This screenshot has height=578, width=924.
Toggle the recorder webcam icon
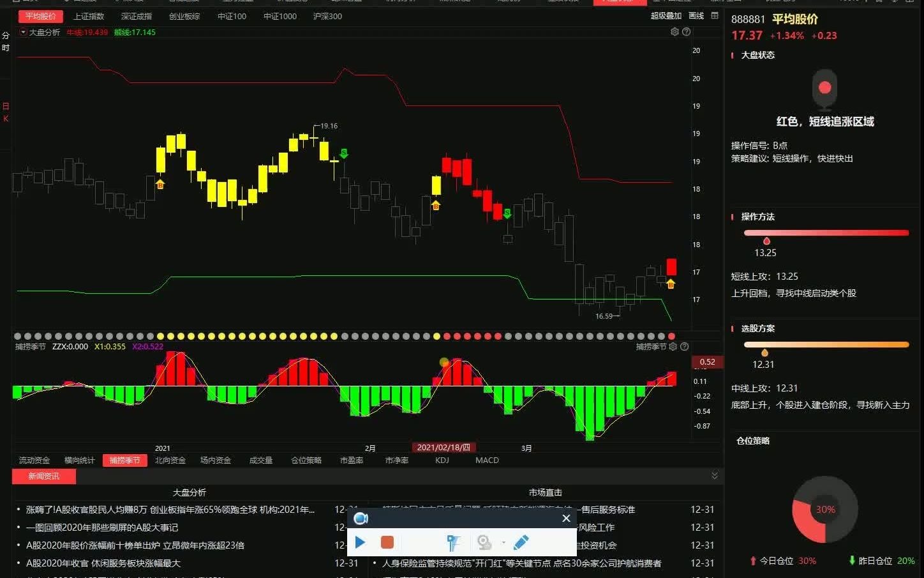(484, 542)
